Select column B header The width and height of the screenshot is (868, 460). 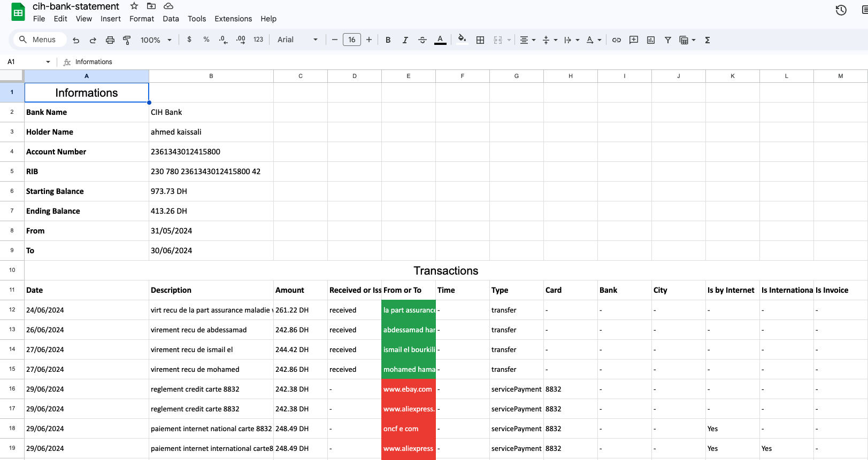coord(211,76)
